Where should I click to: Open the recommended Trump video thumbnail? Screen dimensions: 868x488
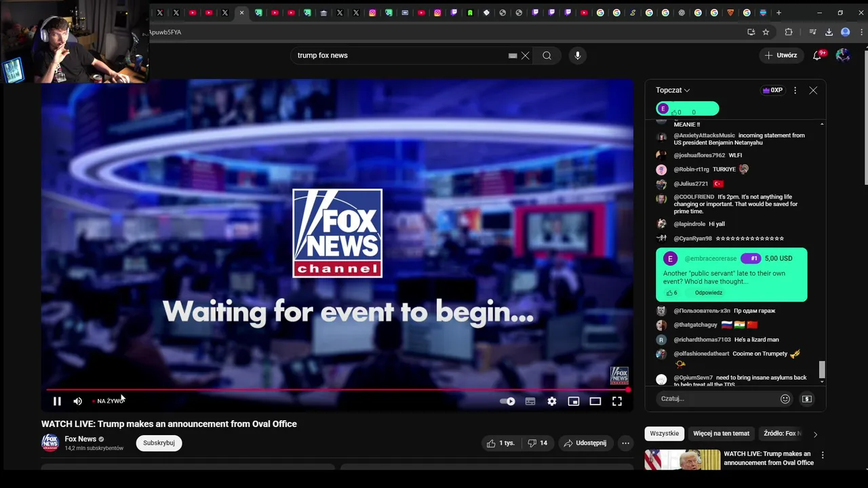pos(682,460)
